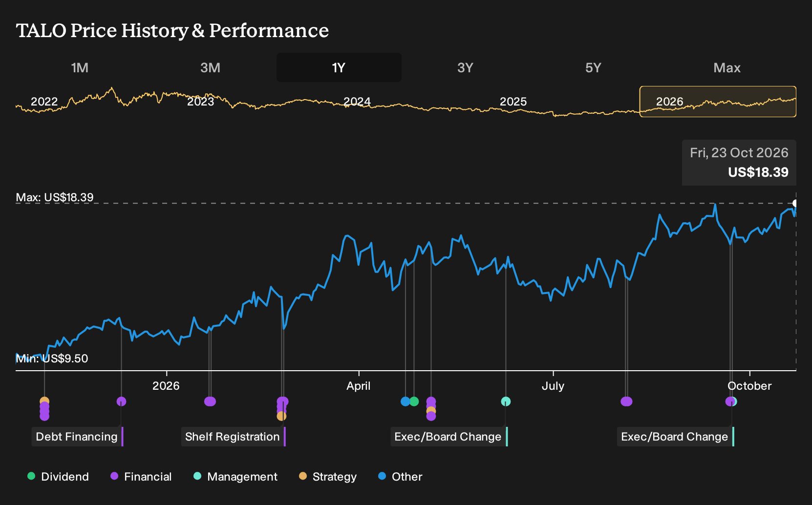Viewport: 812px width, 505px height.
Task: Toggle the Strategy legend filter
Action: tap(328, 476)
